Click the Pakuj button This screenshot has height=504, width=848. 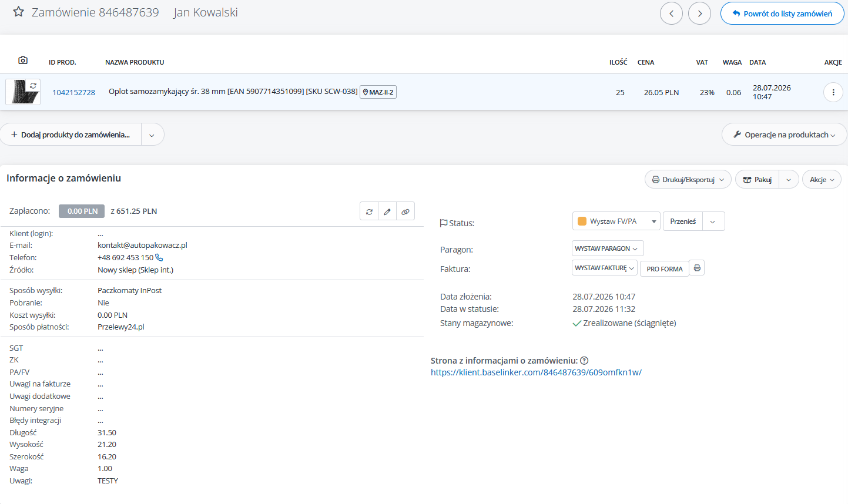757,180
